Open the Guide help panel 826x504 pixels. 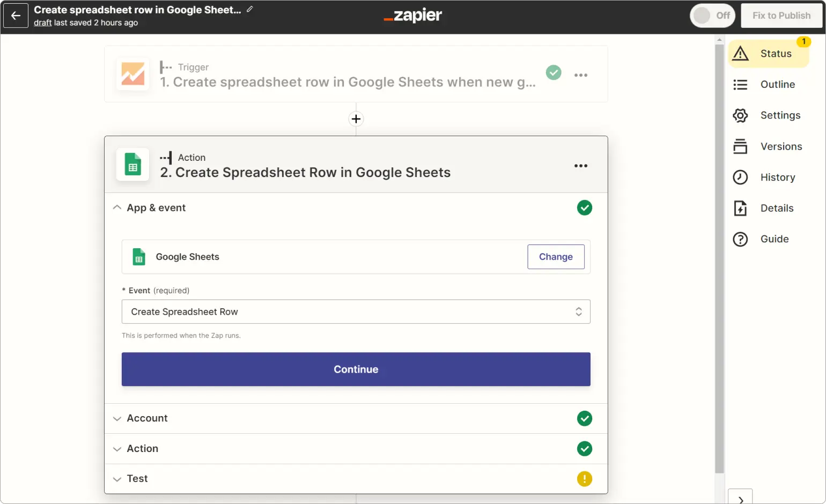click(x=774, y=239)
